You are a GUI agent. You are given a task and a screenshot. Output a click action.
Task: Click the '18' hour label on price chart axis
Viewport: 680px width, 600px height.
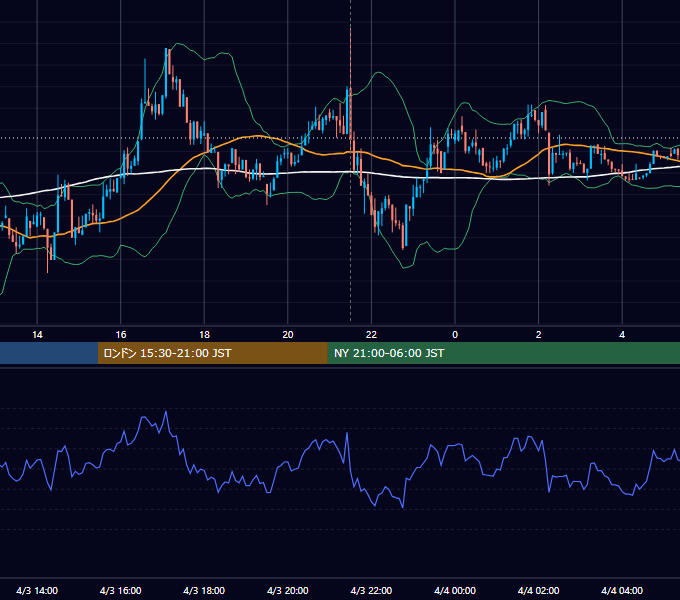204,335
